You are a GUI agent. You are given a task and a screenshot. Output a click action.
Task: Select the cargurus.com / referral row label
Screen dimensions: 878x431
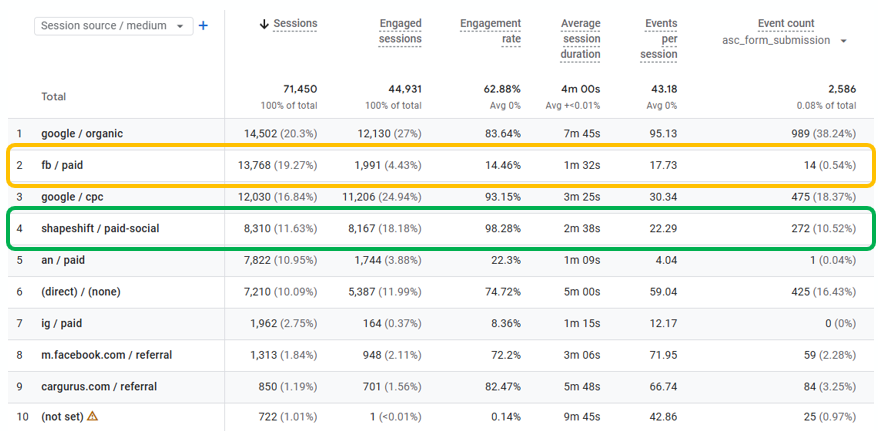coord(99,387)
